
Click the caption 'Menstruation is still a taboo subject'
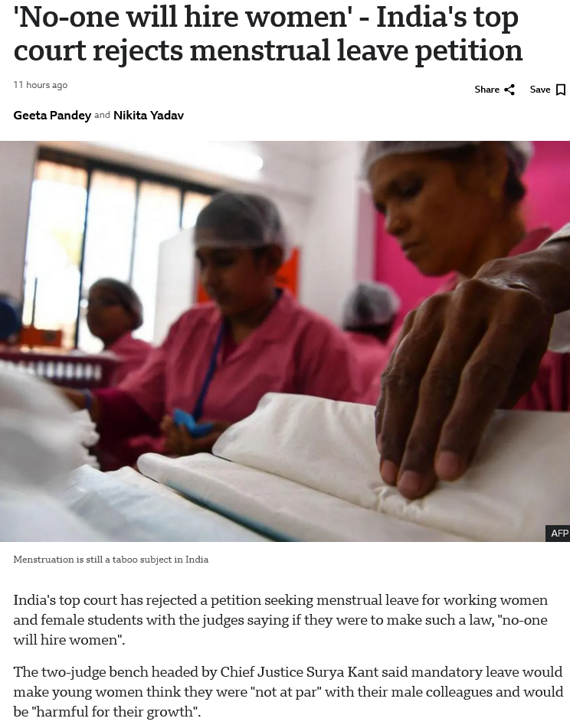click(x=110, y=560)
